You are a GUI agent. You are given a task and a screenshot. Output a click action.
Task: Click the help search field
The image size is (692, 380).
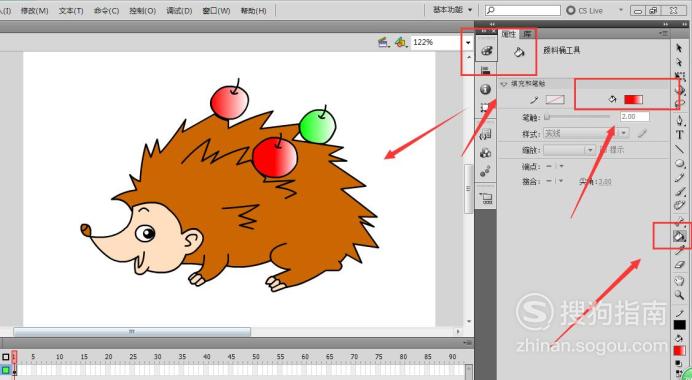[x=523, y=10]
